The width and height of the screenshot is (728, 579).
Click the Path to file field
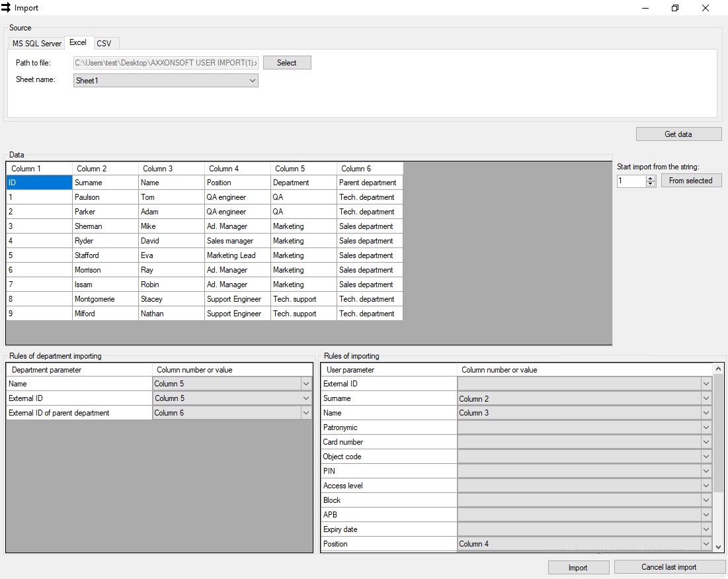click(165, 63)
